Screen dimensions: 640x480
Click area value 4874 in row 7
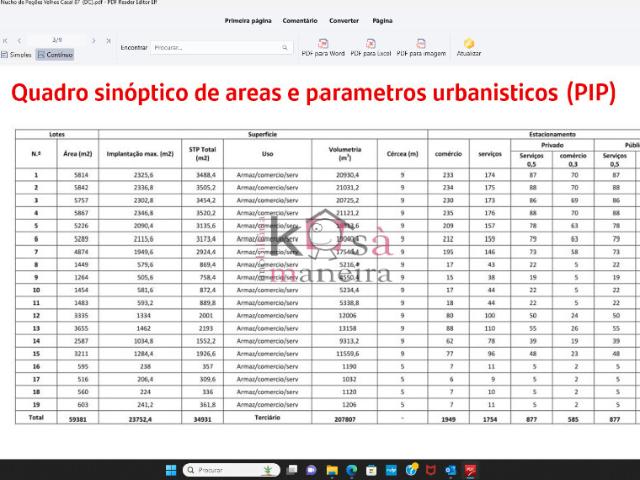coord(80,252)
